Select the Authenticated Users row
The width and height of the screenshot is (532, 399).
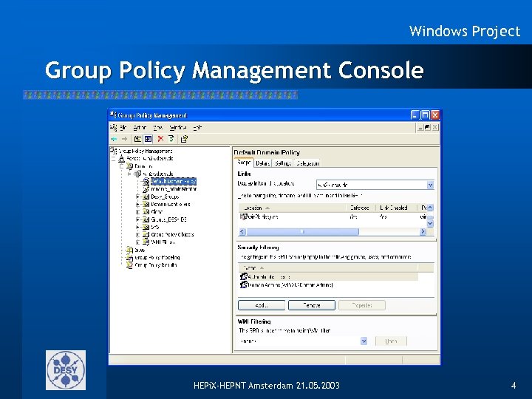[x=328, y=277]
